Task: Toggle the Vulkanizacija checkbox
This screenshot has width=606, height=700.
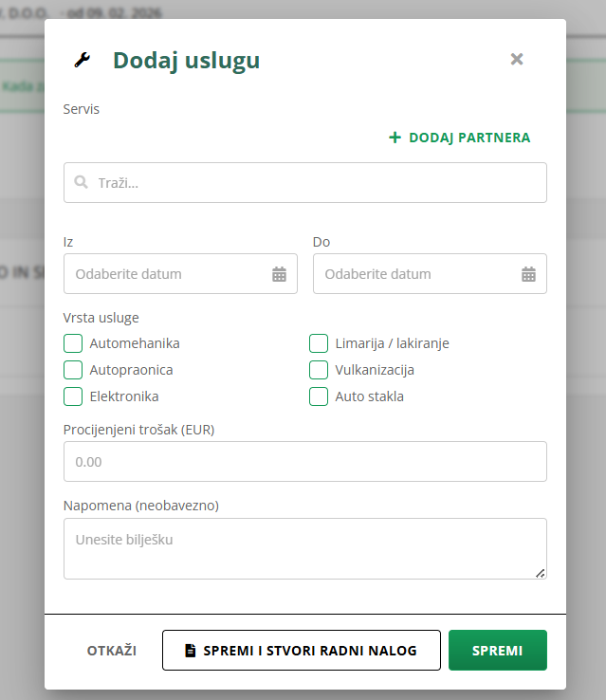Action: [x=319, y=370]
